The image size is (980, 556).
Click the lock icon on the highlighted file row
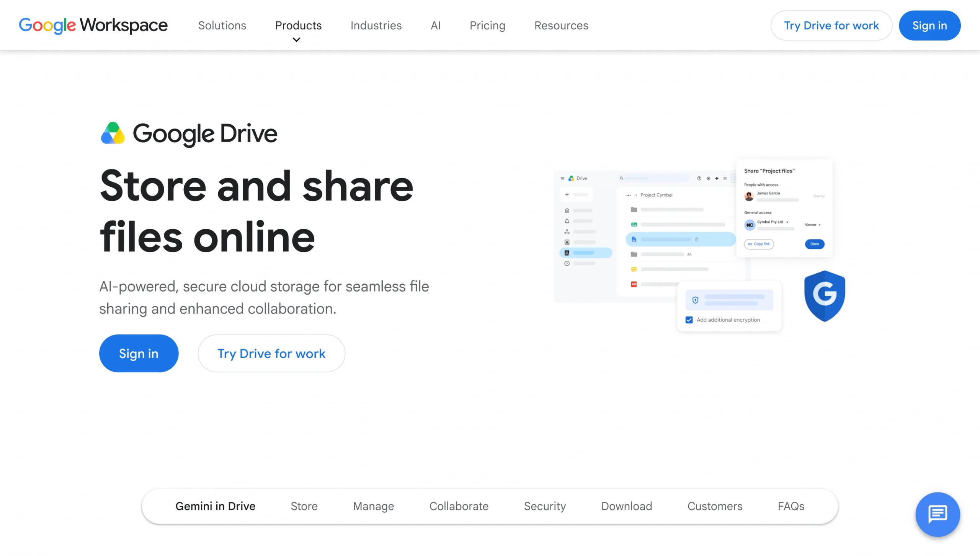[697, 239]
